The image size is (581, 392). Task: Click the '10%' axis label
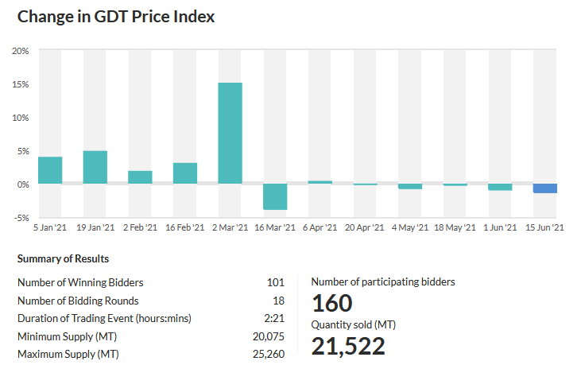20,118
